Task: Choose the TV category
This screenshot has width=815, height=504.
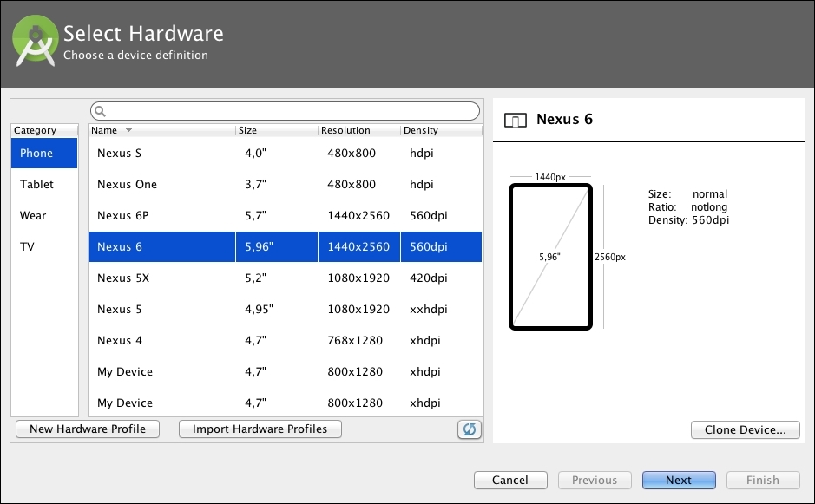Action: click(x=44, y=247)
